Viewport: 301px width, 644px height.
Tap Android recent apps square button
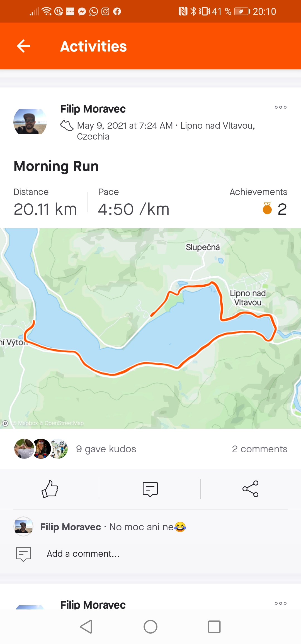[x=214, y=627]
